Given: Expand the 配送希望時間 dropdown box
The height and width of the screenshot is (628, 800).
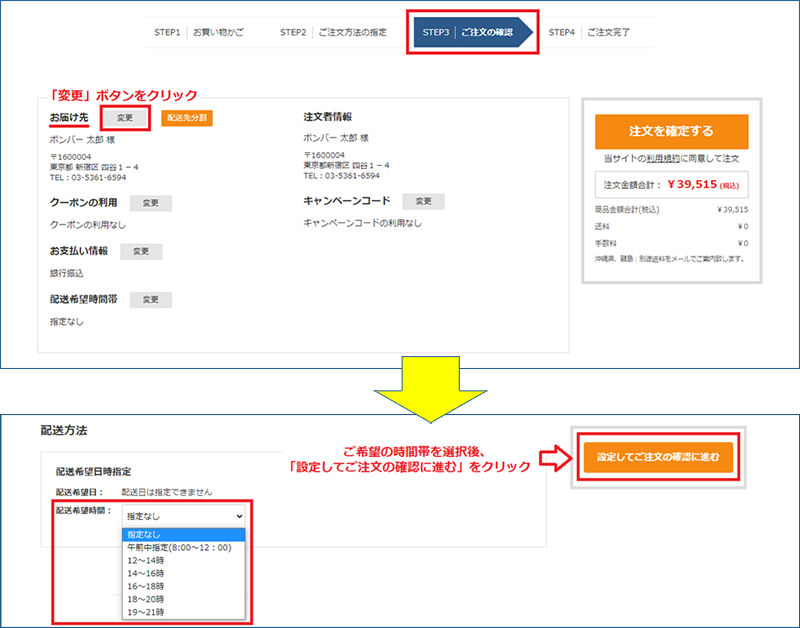Looking at the screenshot, I should click(x=183, y=514).
